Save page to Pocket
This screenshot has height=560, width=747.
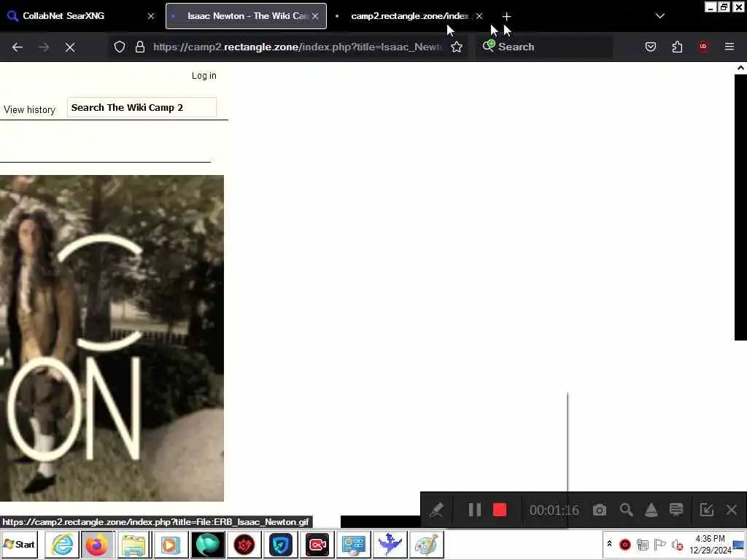click(x=651, y=47)
